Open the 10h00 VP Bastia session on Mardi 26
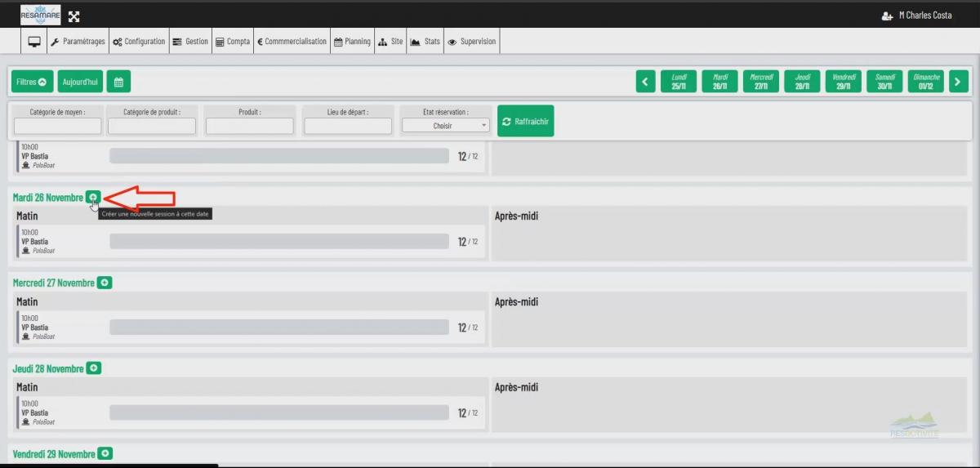This screenshot has height=468, width=980. [251, 242]
